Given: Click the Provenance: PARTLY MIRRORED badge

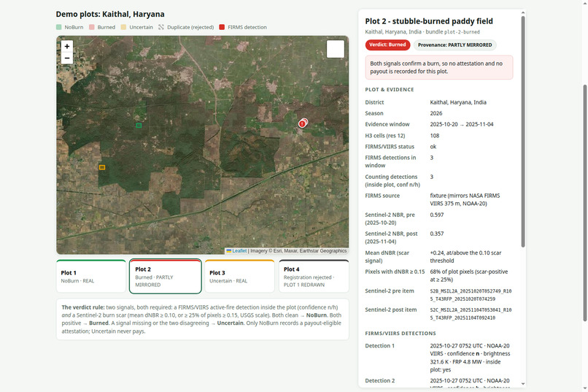Looking at the screenshot, I should [455, 45].
